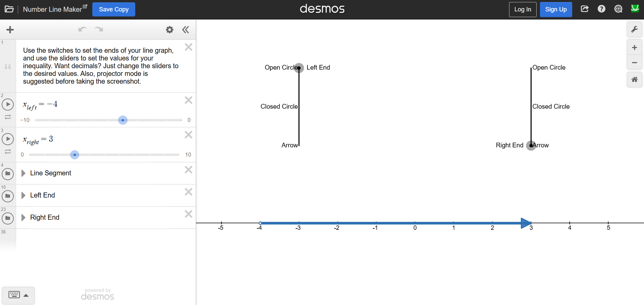
Task: Edit the x_left upper bound 0
Action: click(189, 120)
